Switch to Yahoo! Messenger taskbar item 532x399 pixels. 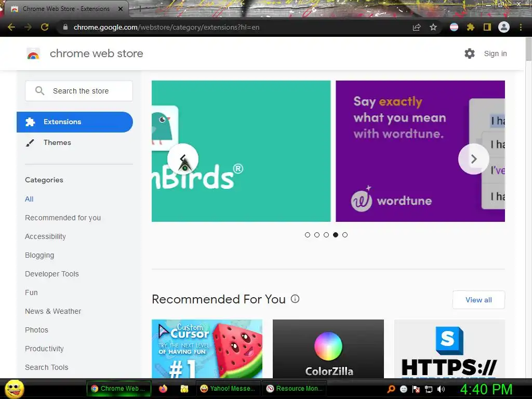click(x=228, y=389)
